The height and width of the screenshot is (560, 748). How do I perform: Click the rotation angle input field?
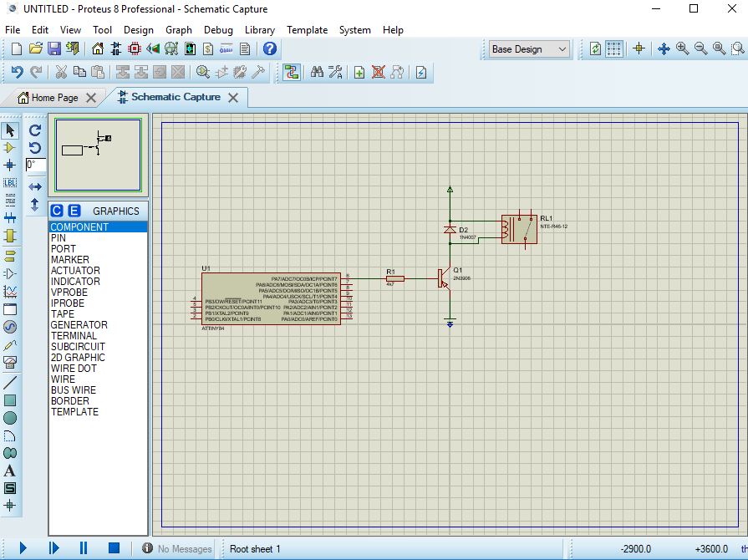[36, 165]
